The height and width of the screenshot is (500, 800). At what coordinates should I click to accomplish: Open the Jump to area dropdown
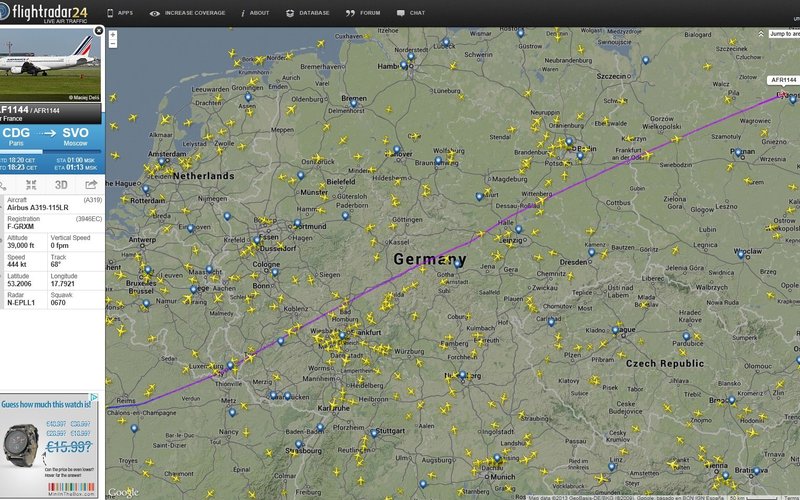click(x=784, y=34)
